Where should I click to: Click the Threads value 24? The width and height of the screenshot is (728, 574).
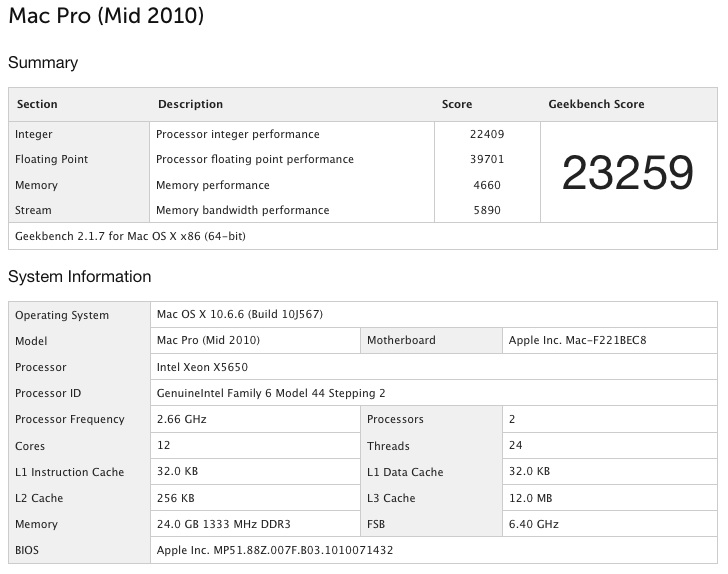(x=516, y=446)
